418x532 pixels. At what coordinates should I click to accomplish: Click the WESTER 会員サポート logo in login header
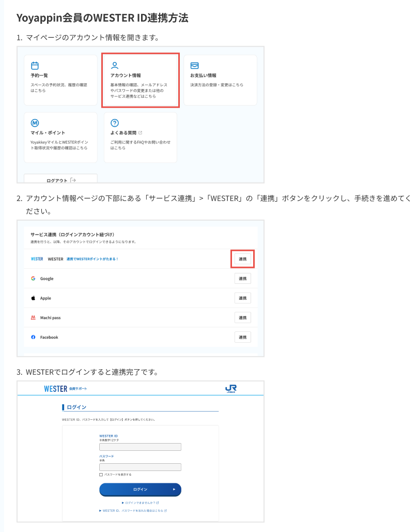point(66,389)
